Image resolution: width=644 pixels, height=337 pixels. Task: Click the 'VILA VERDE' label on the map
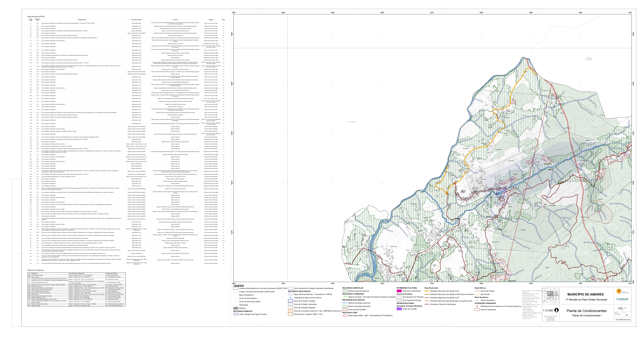[x=351, y=122]
